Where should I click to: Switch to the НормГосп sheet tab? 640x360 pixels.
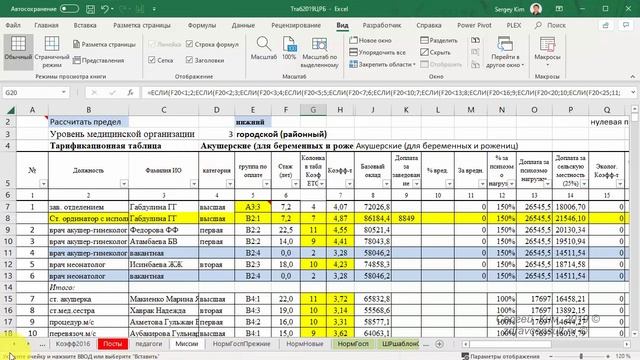point(353,344)
